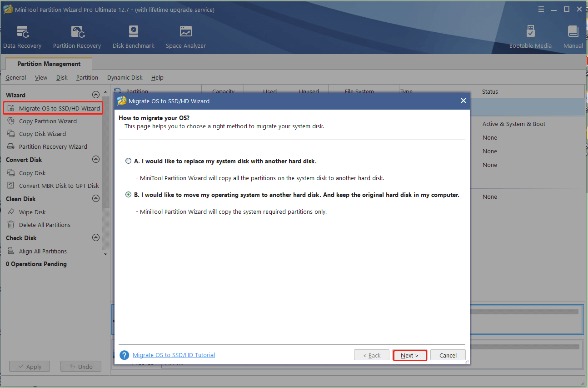The image size is (588, 388).
Task: Open the Disk menu
Action: click(x=62, y=78)
